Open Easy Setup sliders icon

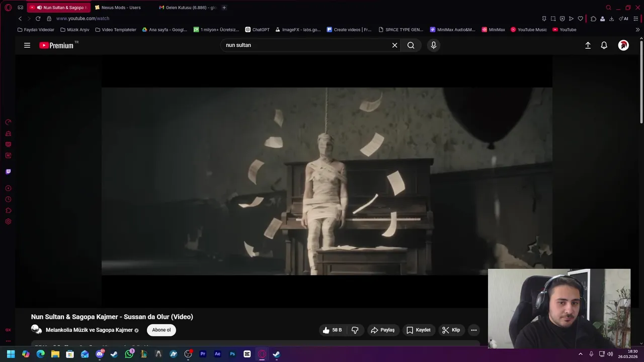click(x=636, y=19)
